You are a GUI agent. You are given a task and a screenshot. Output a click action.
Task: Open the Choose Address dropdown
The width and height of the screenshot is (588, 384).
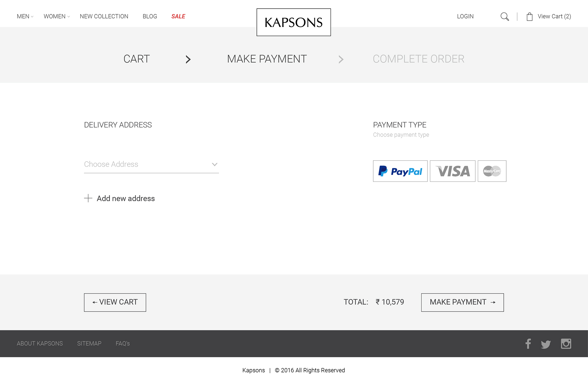tap(151, 165)
